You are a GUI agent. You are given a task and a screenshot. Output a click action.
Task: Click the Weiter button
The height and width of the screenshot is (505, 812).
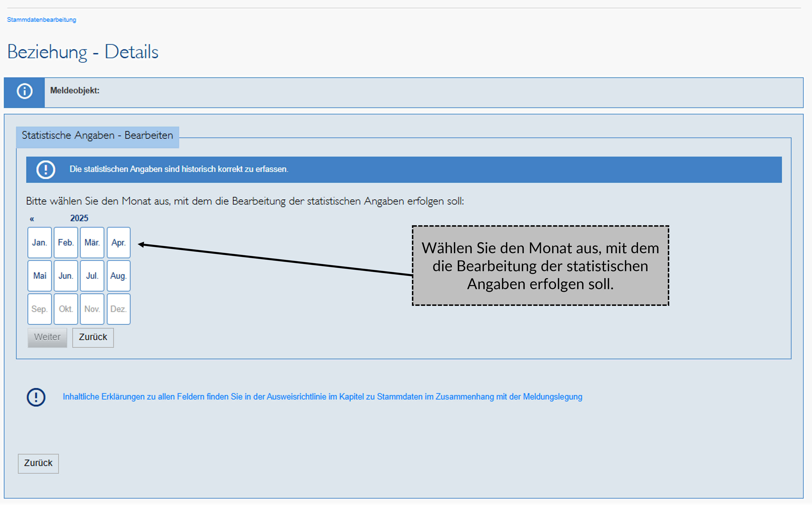47,337
